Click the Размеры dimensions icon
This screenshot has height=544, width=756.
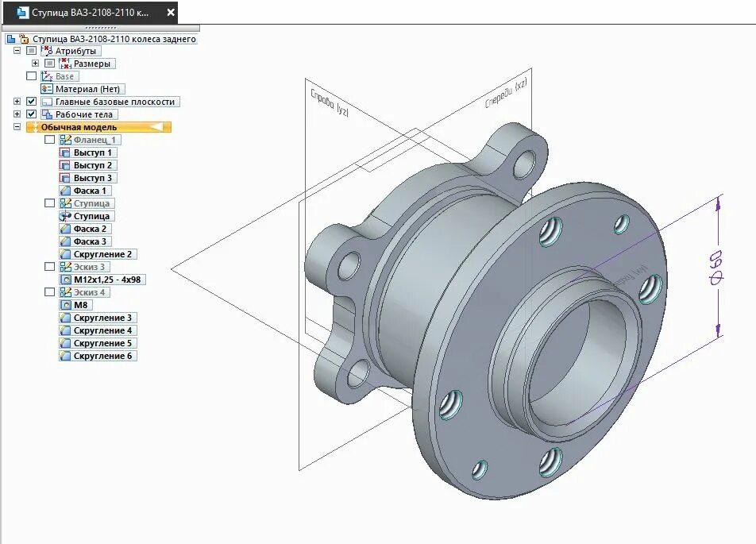pos(65,64)
